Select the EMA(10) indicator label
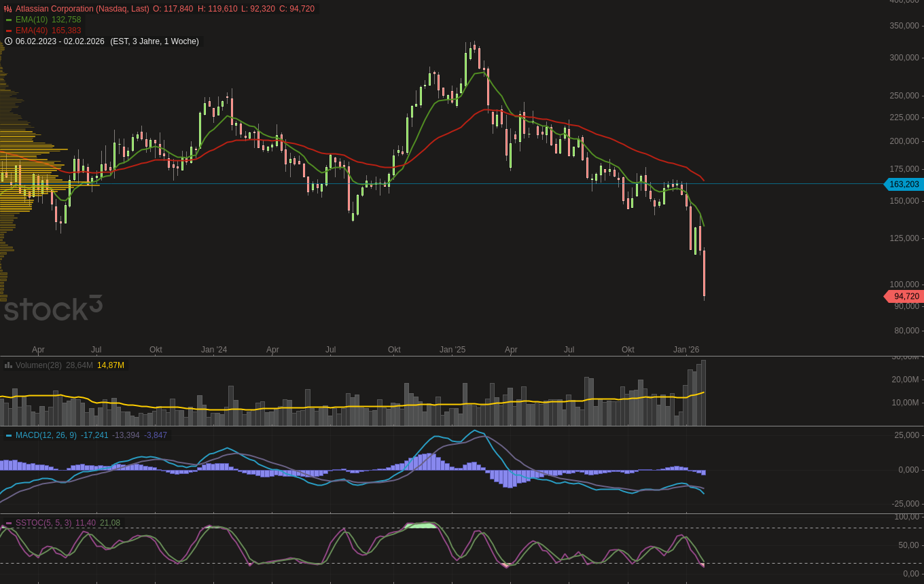The width and height of the screenshot is (924, 584). click(31, 20)
